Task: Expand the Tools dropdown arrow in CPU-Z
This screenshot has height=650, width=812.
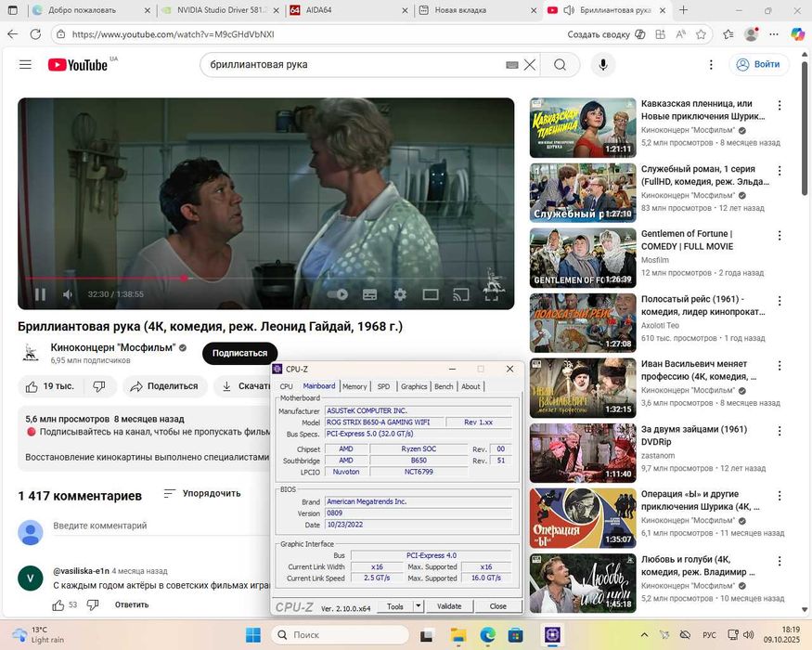Action: (x=419, y=606)
